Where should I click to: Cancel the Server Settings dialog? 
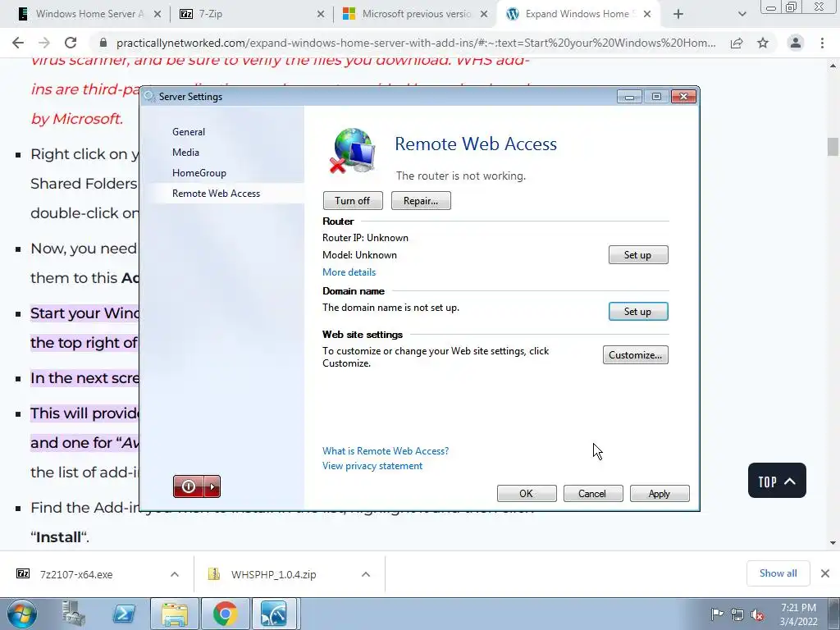(593, 493)
